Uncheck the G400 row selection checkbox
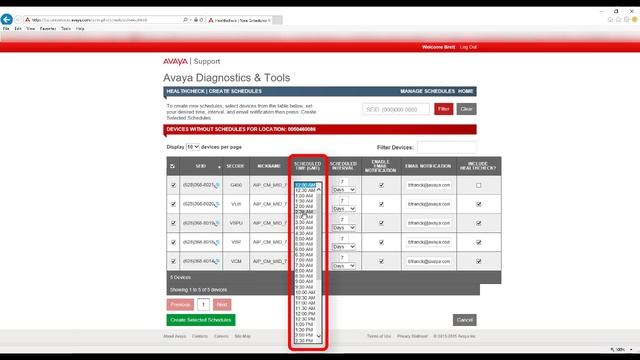 pos(173,185)
